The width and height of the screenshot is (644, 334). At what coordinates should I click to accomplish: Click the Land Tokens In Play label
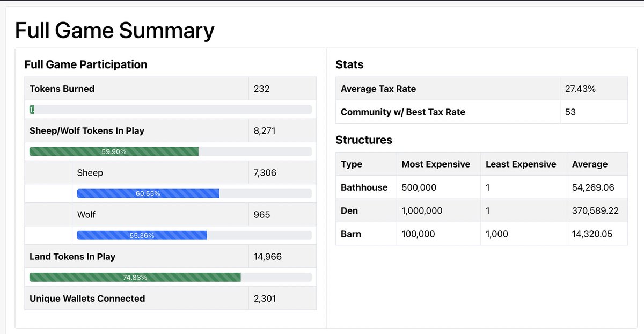(x=74, y=256)
